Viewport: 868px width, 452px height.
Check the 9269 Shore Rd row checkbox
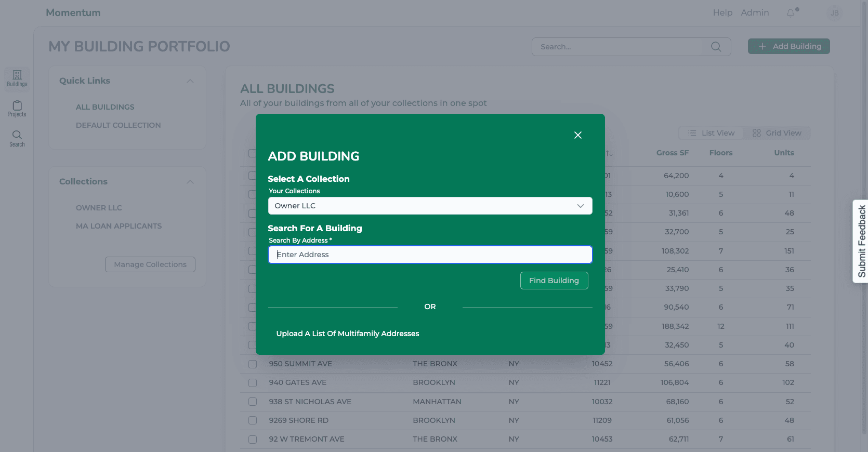[253, 420]
